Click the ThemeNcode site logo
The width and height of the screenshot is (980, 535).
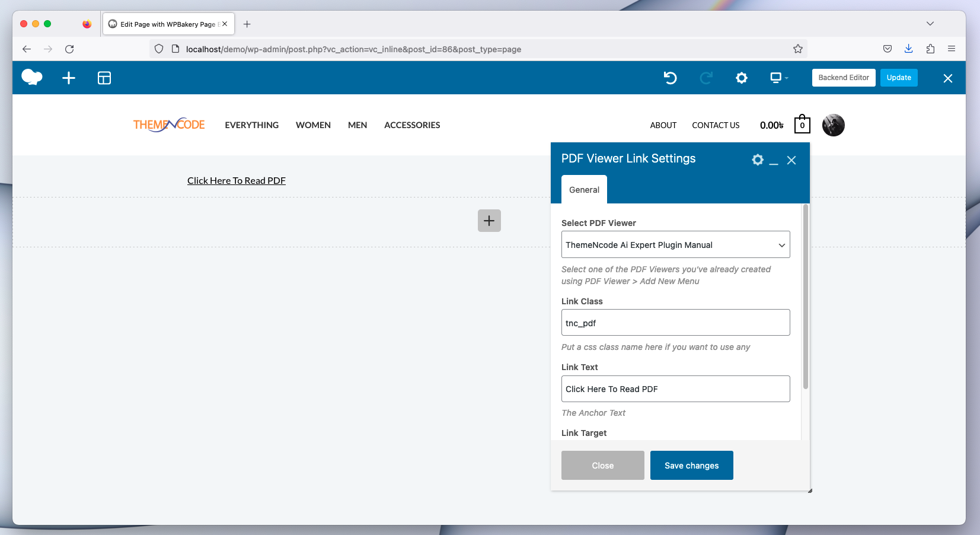(169, 125)
